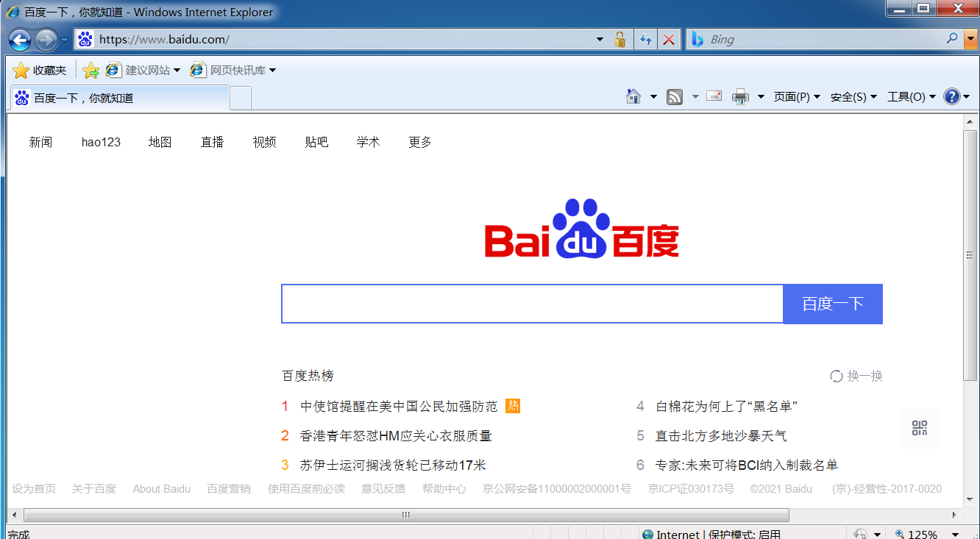The height and width of the screenshot is (539, 980).
Task: Click the red Stop loading icon
Action: tap(669, 40)
